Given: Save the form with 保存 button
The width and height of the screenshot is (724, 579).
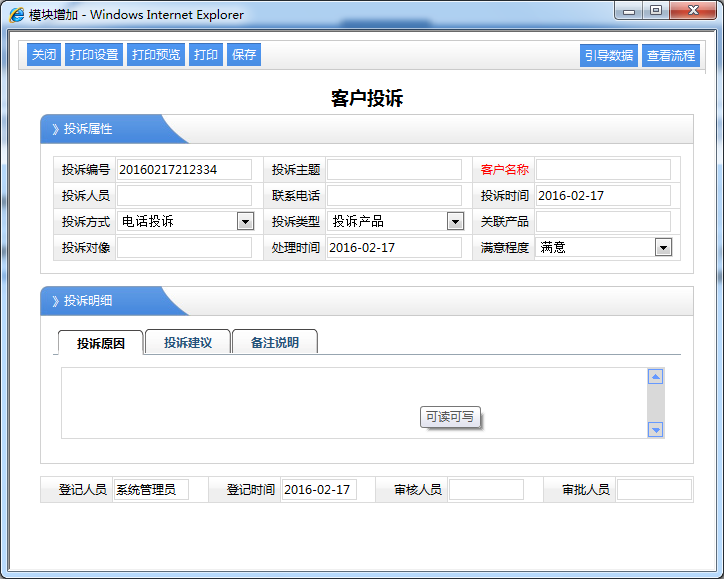Looking at the screenshot, I should (244, 55).
